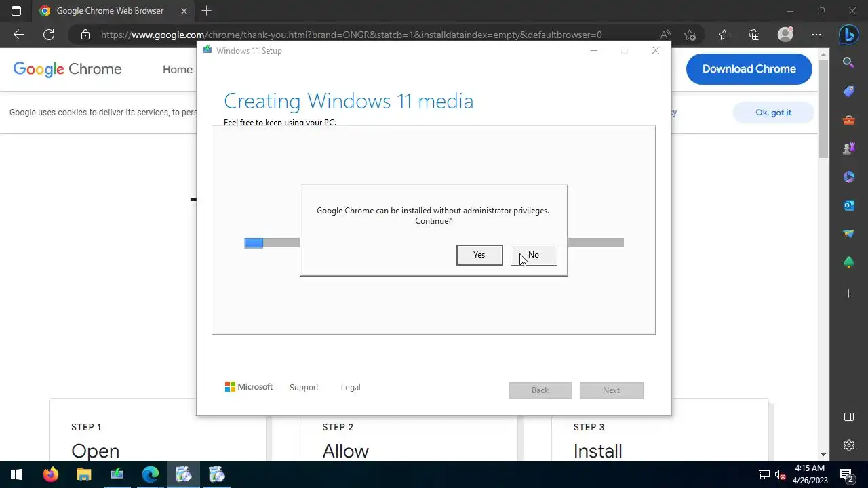Image resolution: width=868 pixels, height=488 pixels.
Task: Click Yes in the Chrome install prompt
Action: coord(479,255)
